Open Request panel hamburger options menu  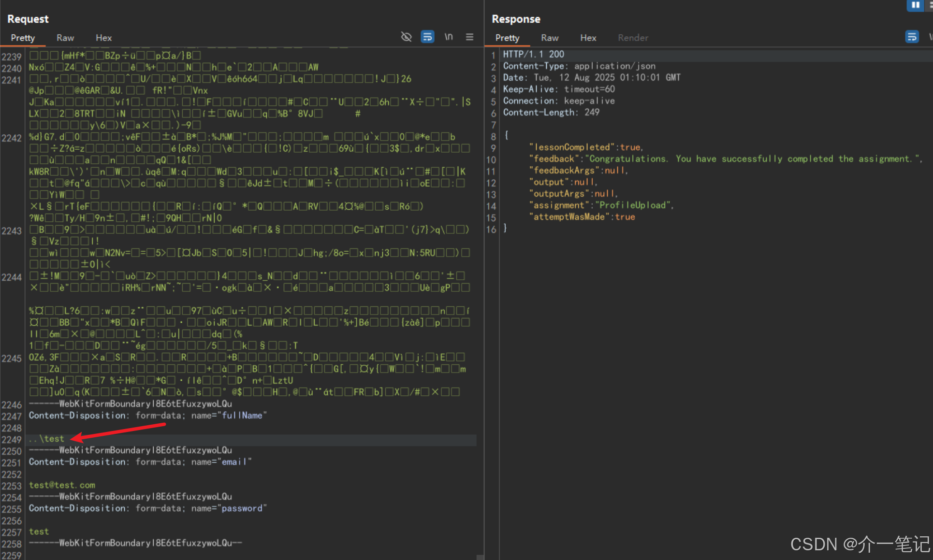pyautogui.click(x=469, y=37)
